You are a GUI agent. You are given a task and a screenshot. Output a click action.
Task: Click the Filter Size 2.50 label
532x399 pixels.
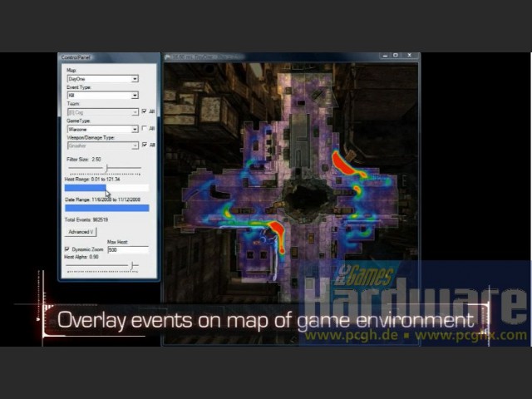84,159
